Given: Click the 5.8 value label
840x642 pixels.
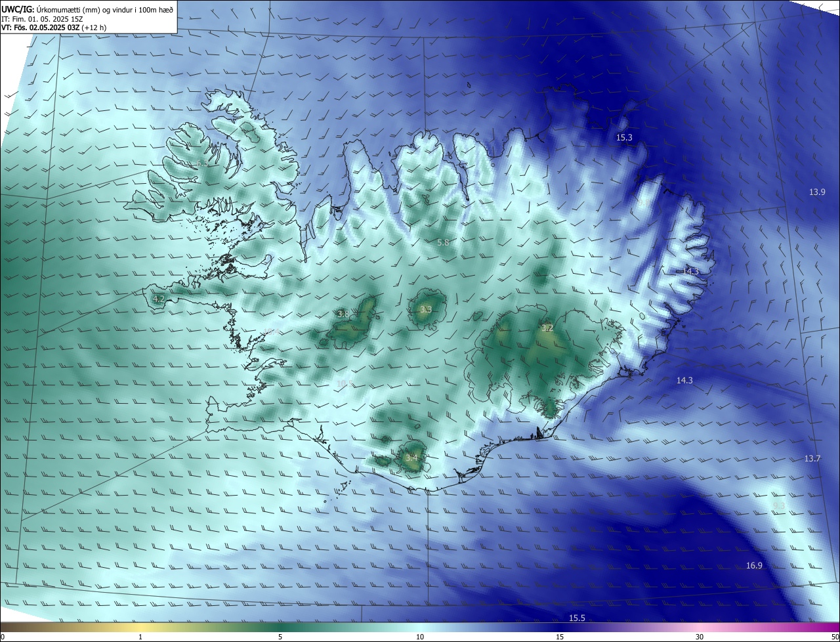Looking at the screenshot, I should pos(443,243).
